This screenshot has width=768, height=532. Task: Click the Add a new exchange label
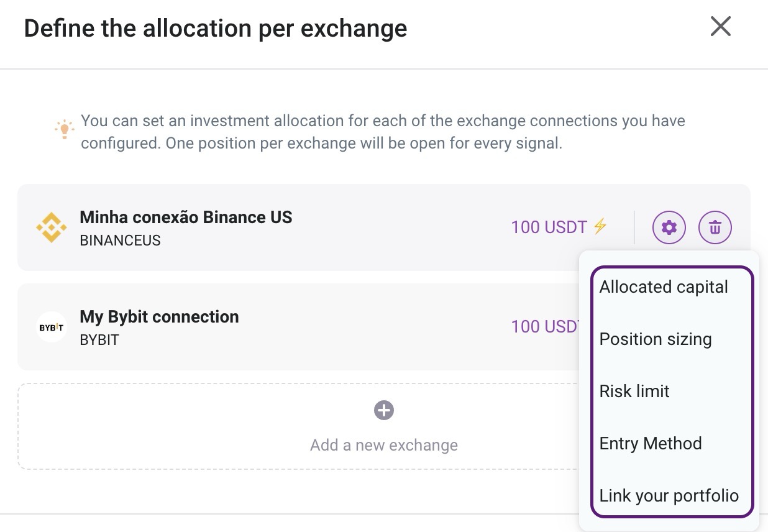point(383,445)
